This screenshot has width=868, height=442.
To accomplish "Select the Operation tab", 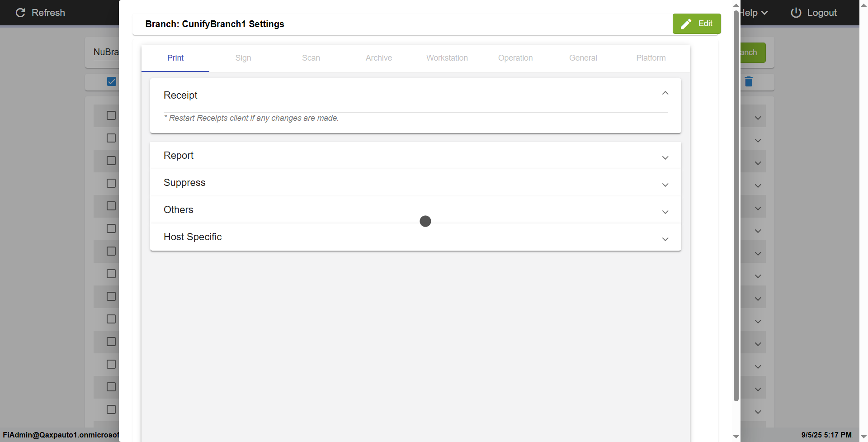I will pos(515,58).
